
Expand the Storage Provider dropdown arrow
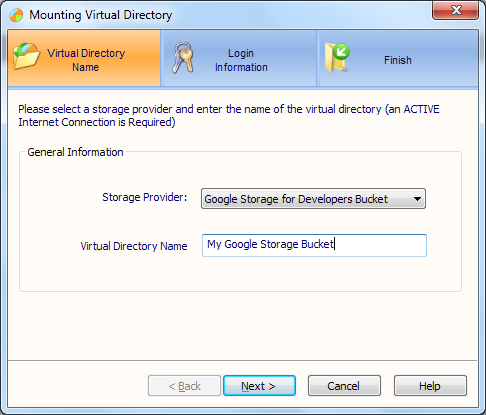(417, 199)
